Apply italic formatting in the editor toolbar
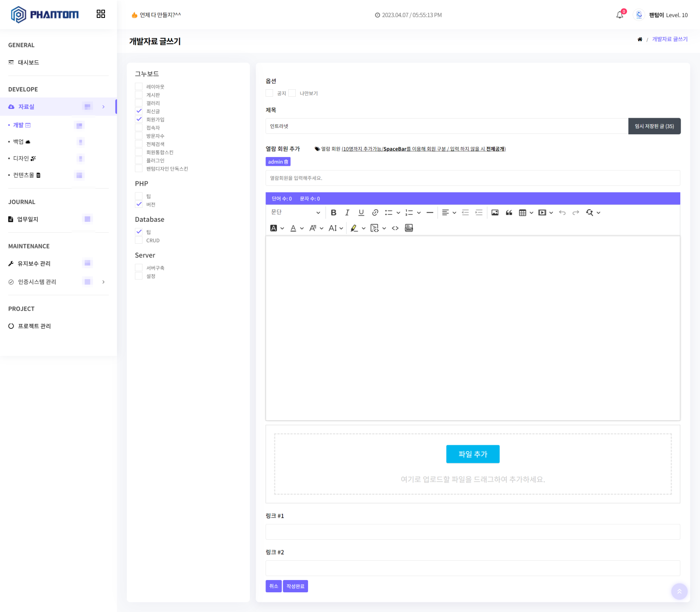This screenshot has width=700, height=612. point(347,213)
